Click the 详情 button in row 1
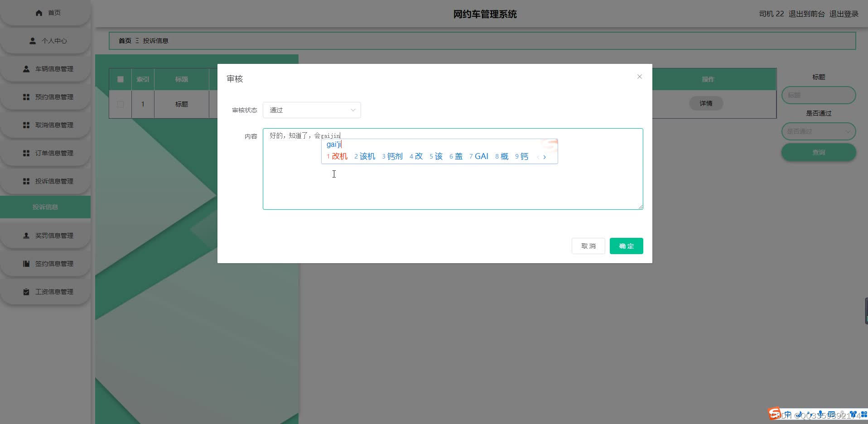 click(706, 103)
